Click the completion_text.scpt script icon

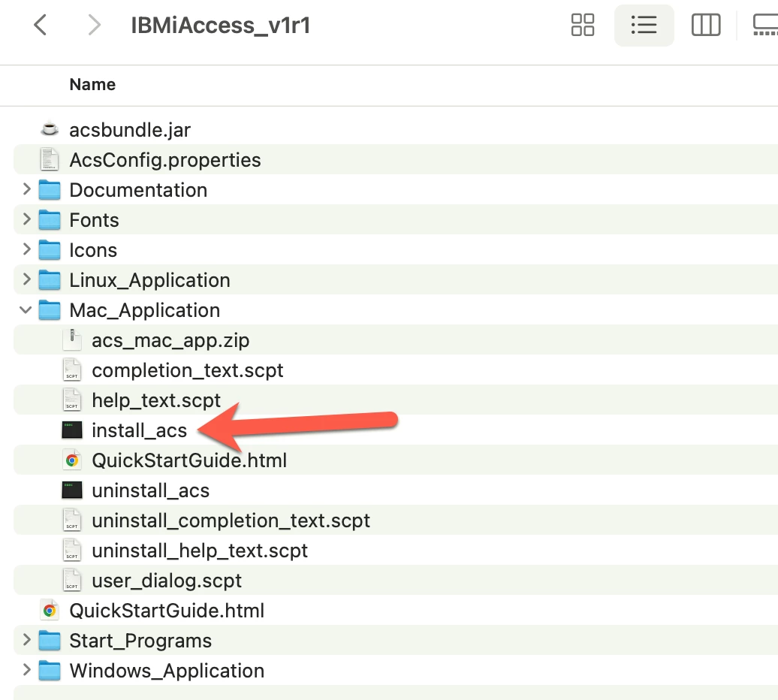(72, 370)
